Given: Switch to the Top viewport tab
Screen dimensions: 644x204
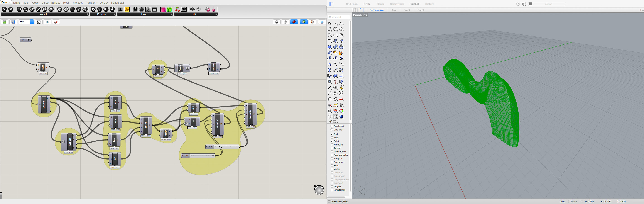Looking at the screenshot, I should [x=394, y=10].
